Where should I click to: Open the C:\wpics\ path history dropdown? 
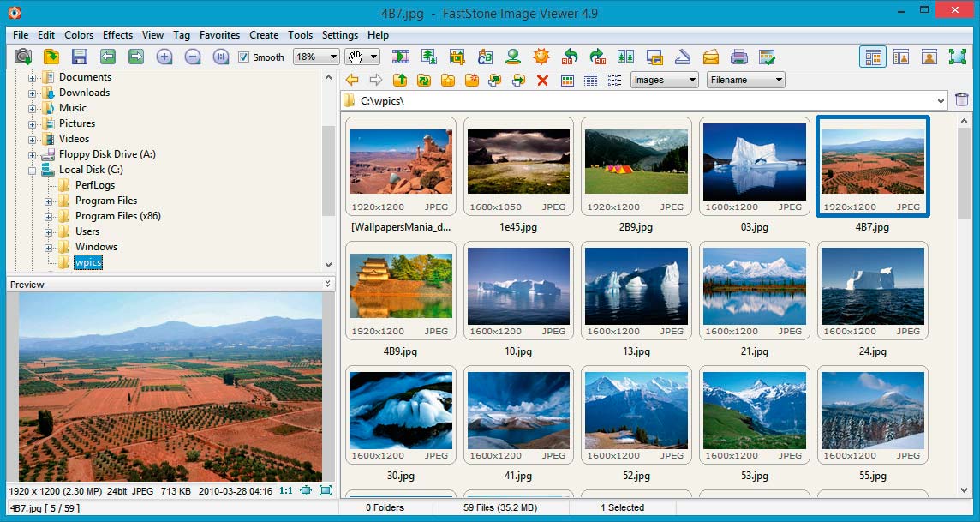point(941,100)
